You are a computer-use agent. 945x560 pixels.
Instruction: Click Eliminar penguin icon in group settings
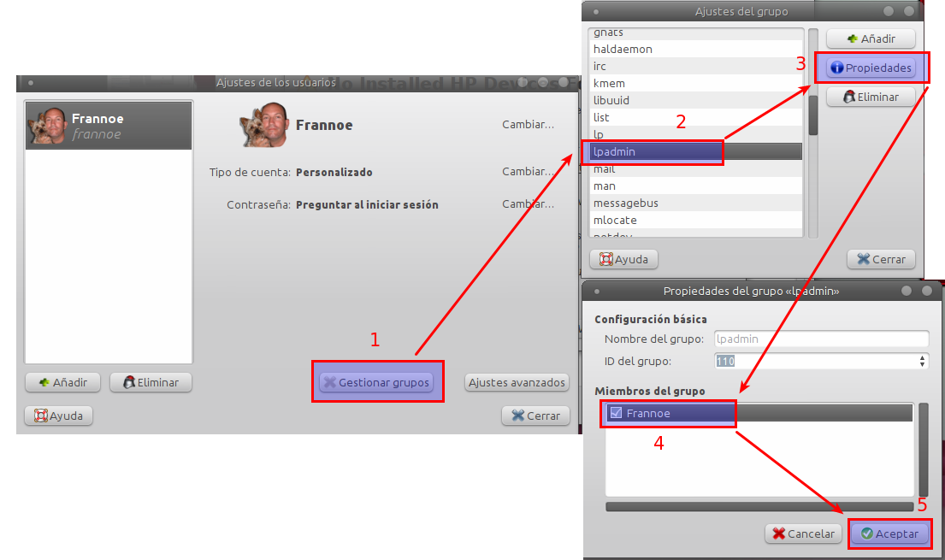pyautogui.click(x=849, y=97)
